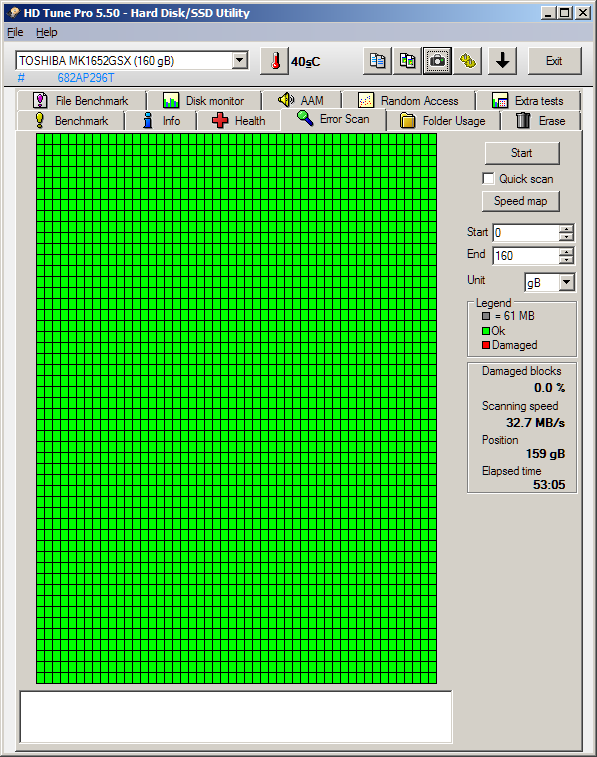Image resolution: width=597 pixels, height=757 pixels.
Task: Click the Start scan button
Action: pos(522,153)
